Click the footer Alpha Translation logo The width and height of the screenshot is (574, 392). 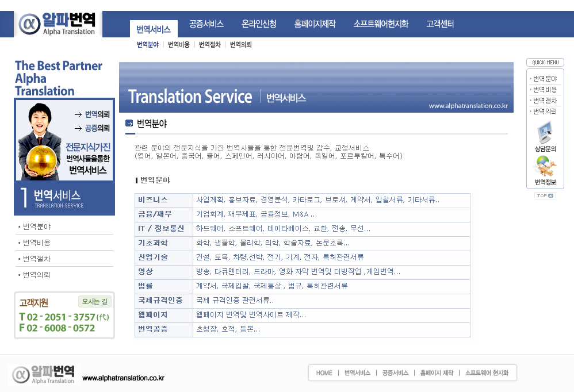pyautogui.click(x=44, y=374)
